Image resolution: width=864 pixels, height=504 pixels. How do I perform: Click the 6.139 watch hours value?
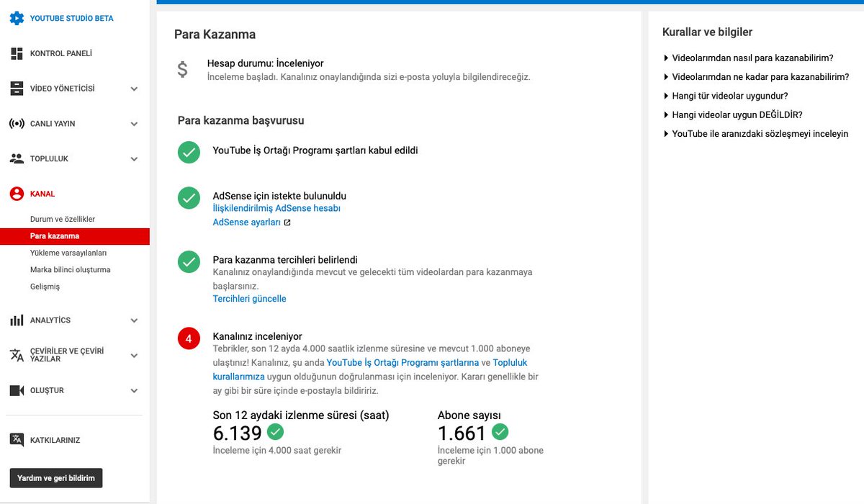point(238,433)
